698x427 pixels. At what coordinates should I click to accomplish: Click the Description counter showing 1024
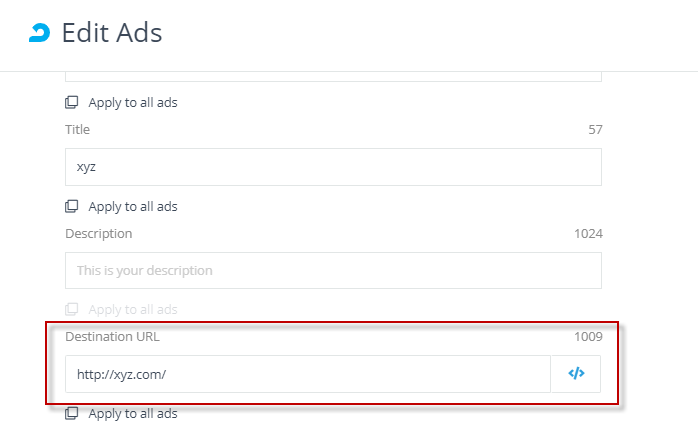[588, 234]
